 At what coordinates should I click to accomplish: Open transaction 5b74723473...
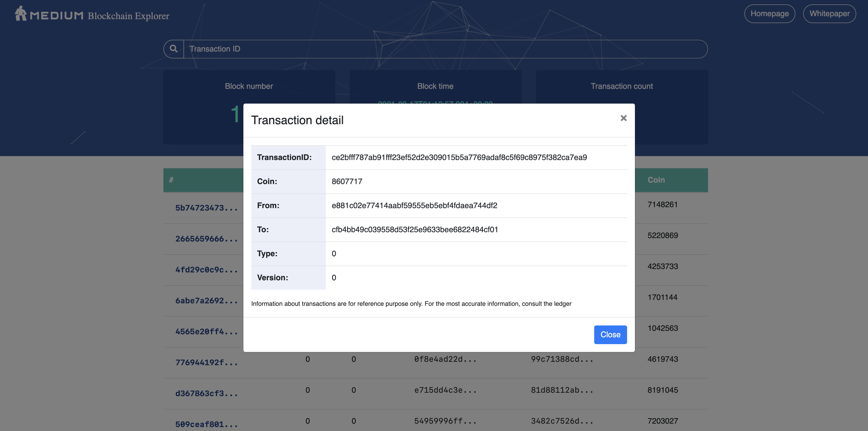(x=206, y=208)
